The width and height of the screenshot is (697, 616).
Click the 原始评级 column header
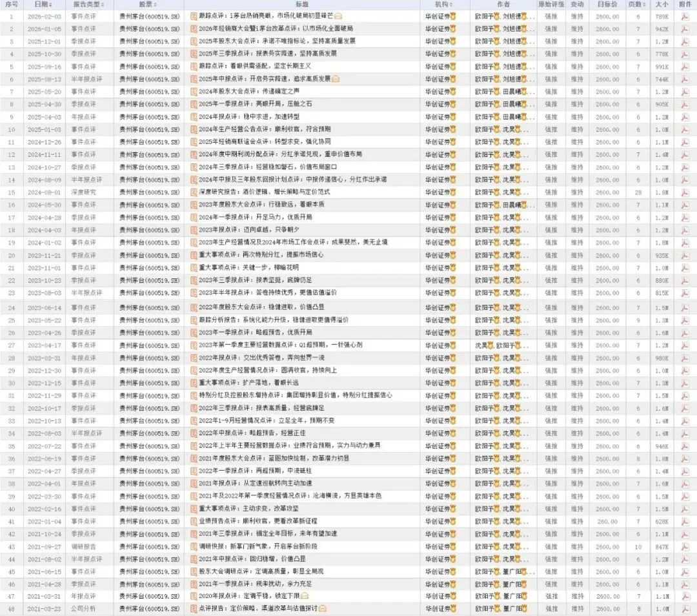(x=551, y=5)
